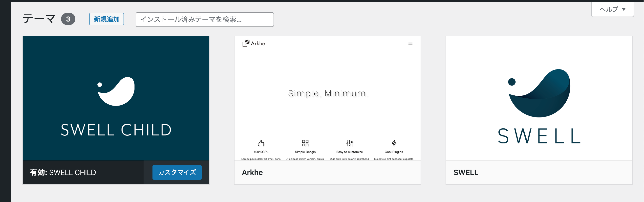
Task: Open the Arkhe theme screenshot
Action: 327,98
